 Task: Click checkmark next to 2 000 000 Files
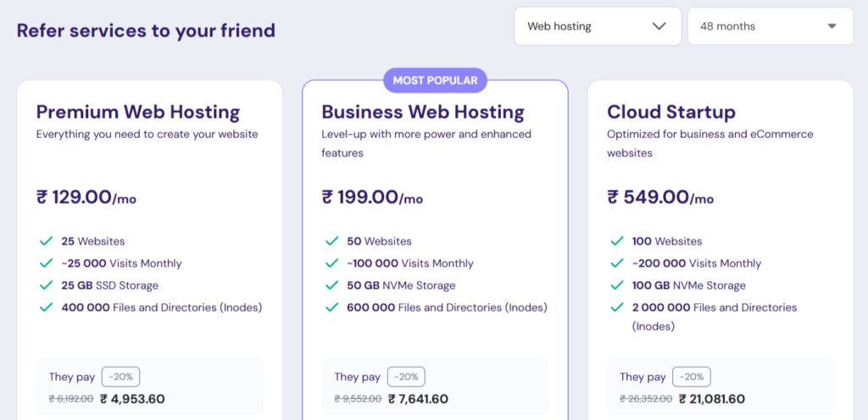617,307
